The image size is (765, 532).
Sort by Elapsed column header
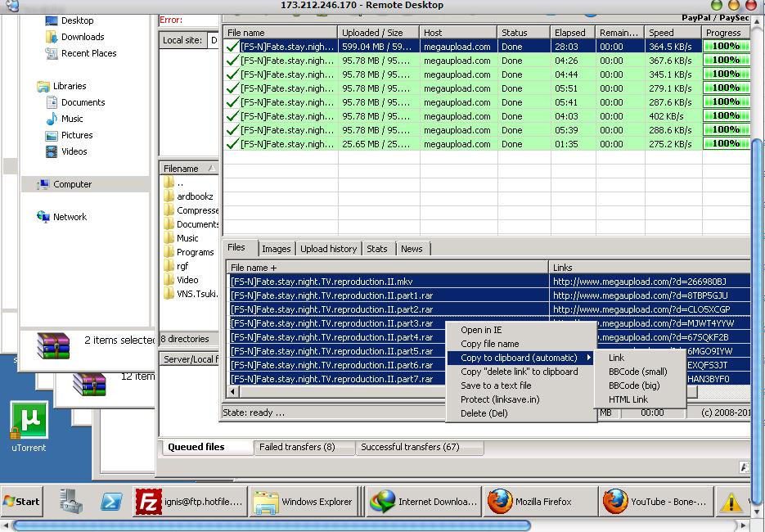tap(573, 33)
